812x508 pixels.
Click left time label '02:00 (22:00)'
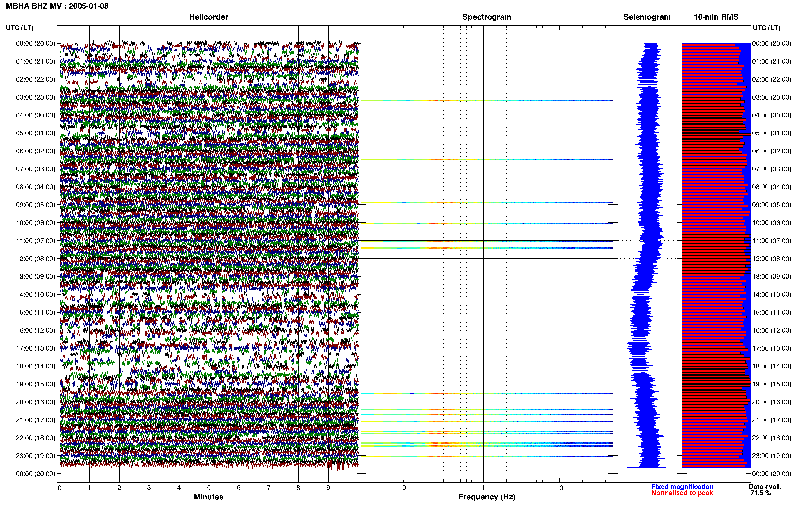point(36,79)
